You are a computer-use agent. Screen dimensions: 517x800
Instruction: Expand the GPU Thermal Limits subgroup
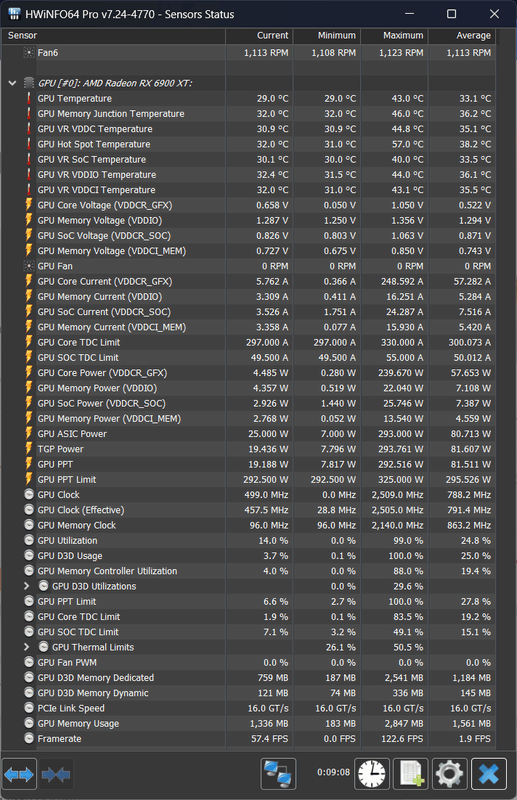coord(27,647)
